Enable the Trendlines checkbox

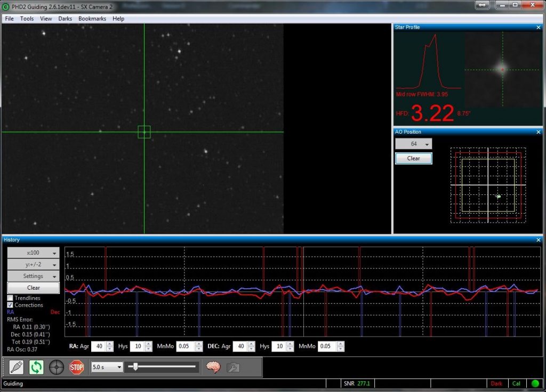[10, 298]
